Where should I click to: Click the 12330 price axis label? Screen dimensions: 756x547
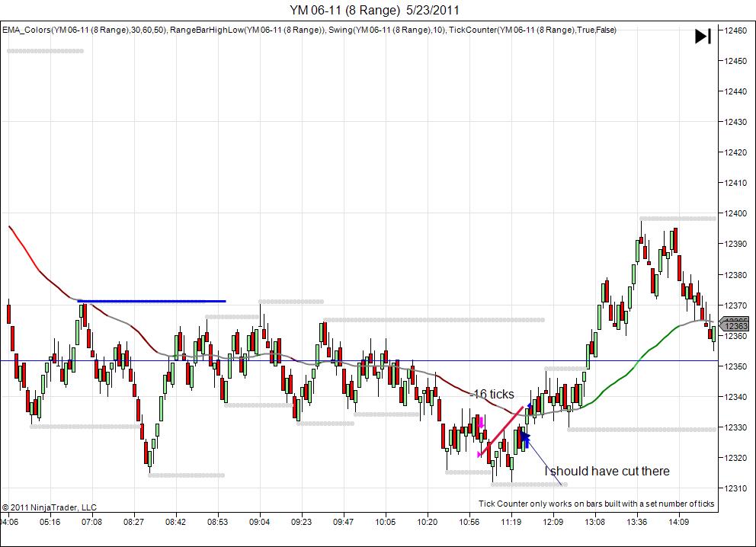tap(735, 427)
